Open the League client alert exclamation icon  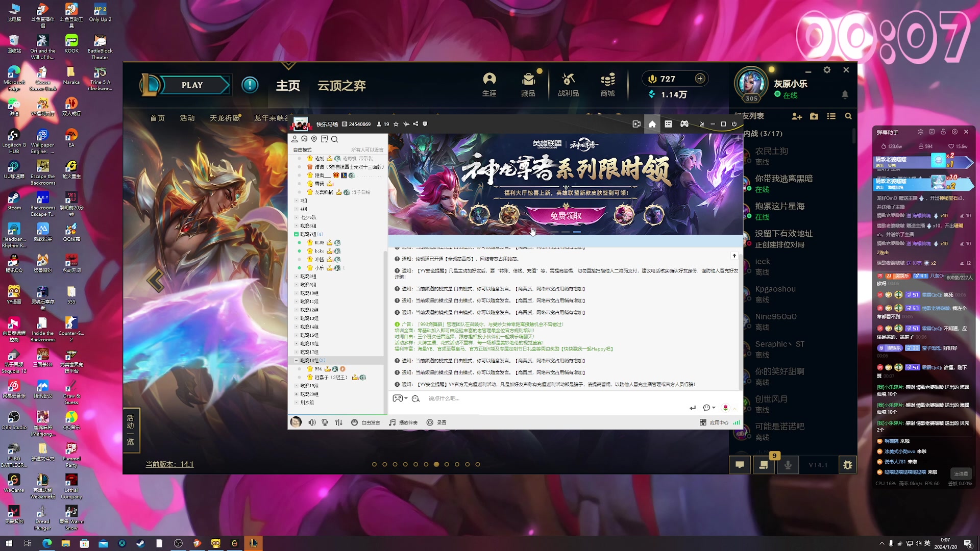(x=250, y=85)
